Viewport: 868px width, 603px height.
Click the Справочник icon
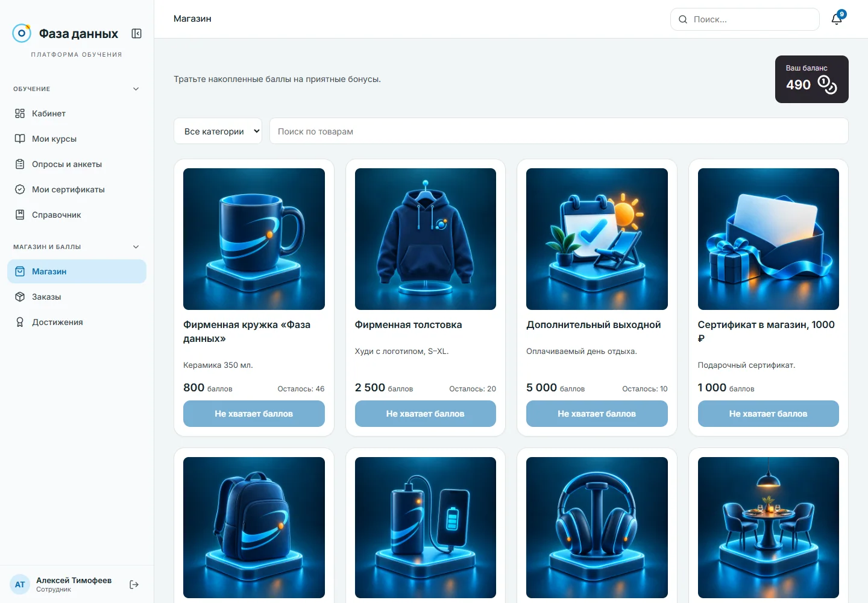pos(20,215)
